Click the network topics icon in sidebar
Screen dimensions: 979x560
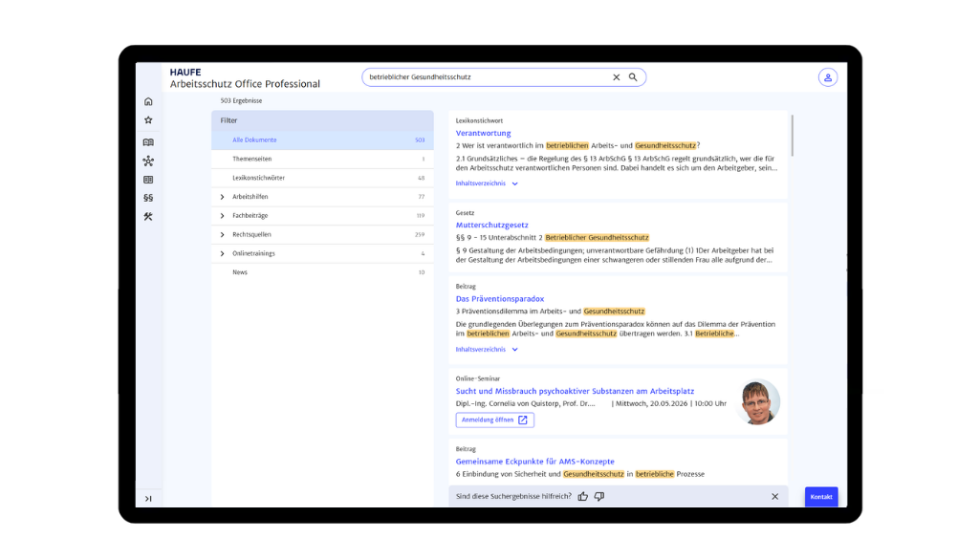point(148,161)
